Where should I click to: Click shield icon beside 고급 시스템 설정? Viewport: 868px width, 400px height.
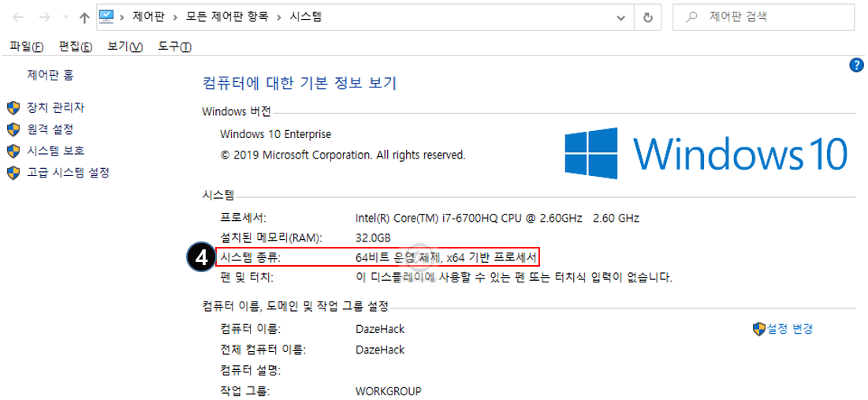click(13, 173)
